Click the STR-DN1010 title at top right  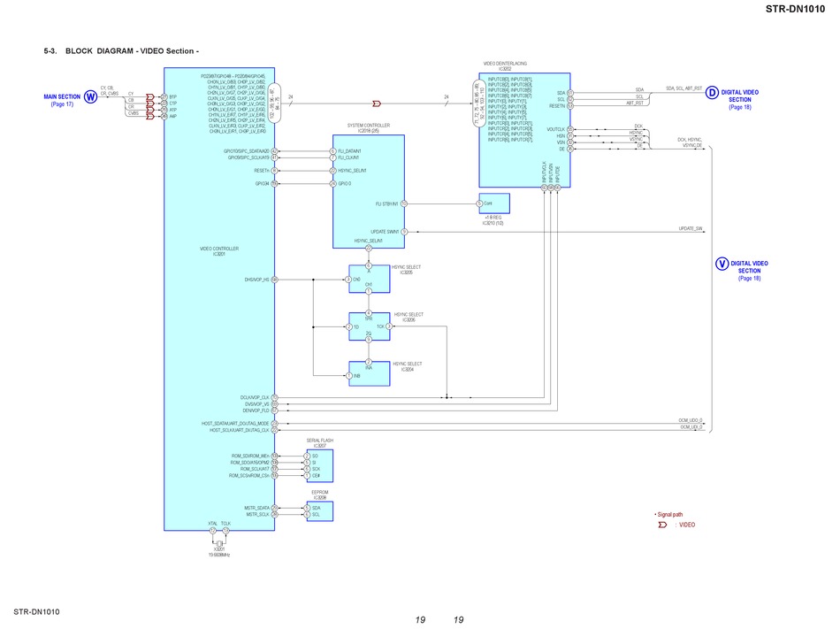tap(795, 9)
